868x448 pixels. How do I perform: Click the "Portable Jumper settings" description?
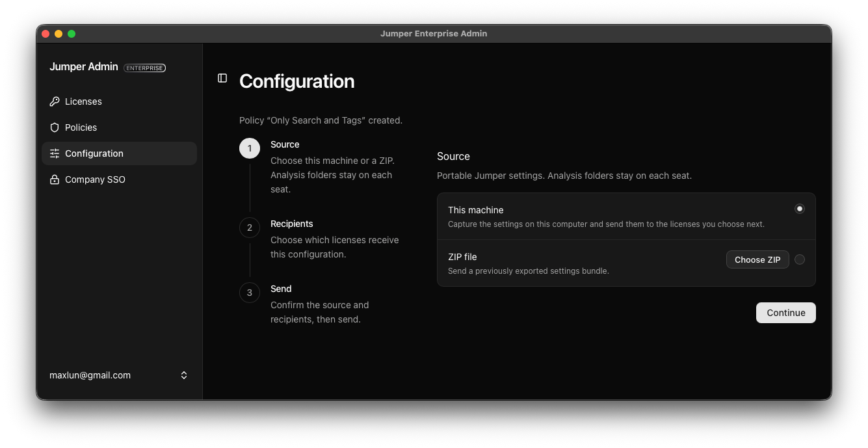(x=564, y=176)
